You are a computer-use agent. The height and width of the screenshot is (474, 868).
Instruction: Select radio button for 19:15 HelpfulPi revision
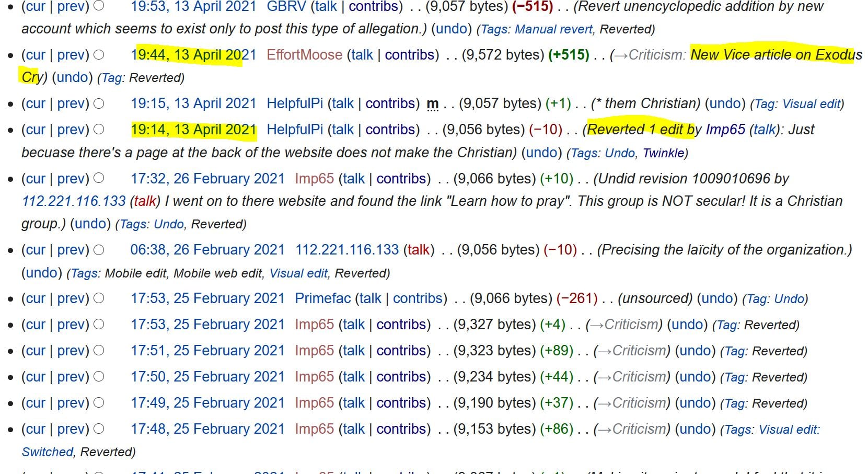pyautogui.click(x=99, y=103)
